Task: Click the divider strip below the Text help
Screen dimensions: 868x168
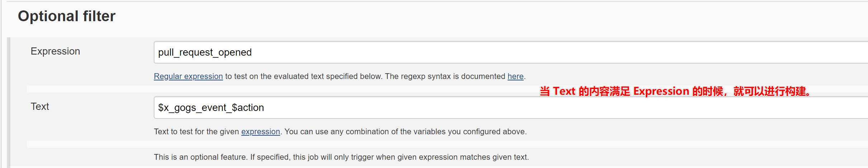Action: tap(447, 144)
